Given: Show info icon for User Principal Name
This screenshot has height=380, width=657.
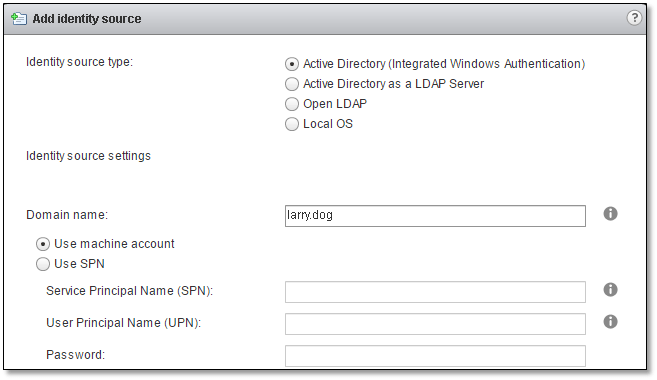Looking at the screenshot, I should click(x=610, y=322).
